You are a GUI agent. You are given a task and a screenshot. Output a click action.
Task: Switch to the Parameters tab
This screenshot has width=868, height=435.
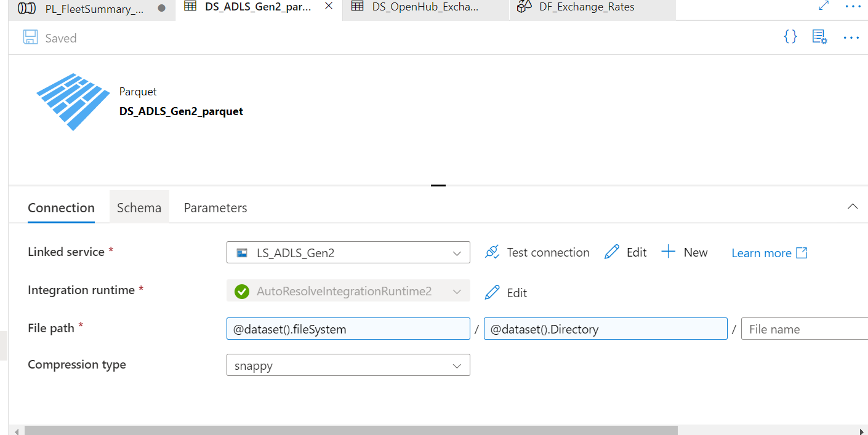click(215, 207)
